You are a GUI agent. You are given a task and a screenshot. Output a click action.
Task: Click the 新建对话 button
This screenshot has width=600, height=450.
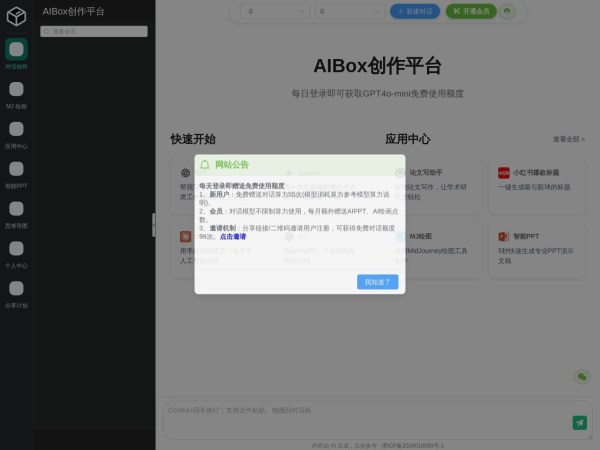pos(414,11)
